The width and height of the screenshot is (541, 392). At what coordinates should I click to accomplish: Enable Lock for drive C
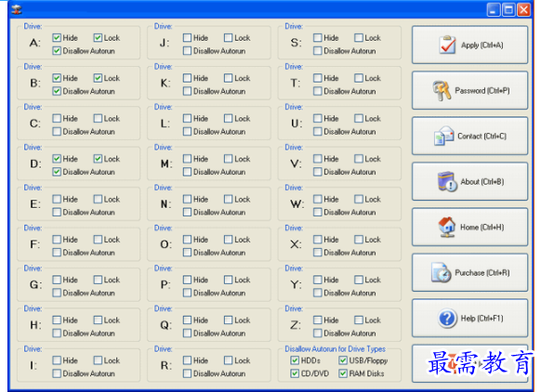98,118
